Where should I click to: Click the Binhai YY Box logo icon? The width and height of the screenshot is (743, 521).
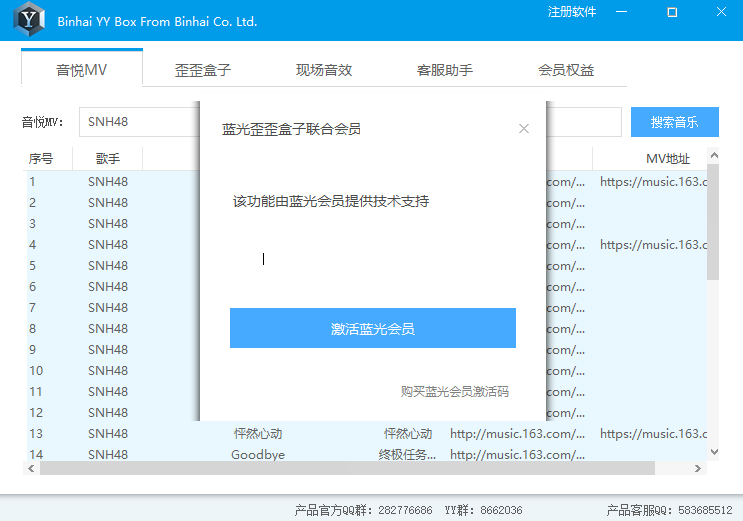click(x=29, y=19)
